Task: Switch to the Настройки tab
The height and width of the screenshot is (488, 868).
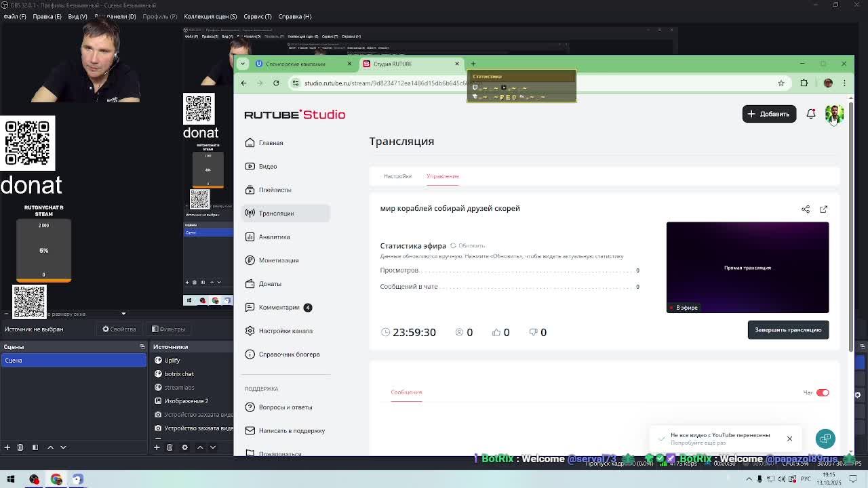Action: [397, 176]
